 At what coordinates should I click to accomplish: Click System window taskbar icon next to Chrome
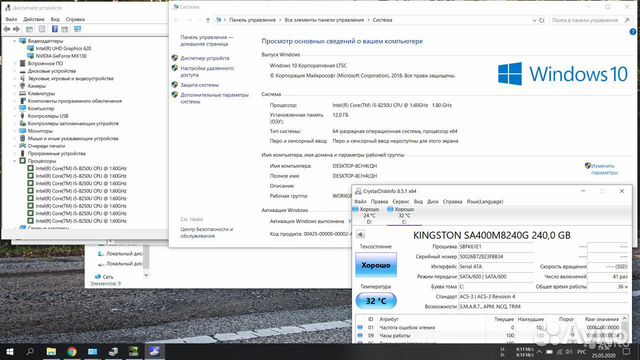pyautogui.click(x=93, y=351)
